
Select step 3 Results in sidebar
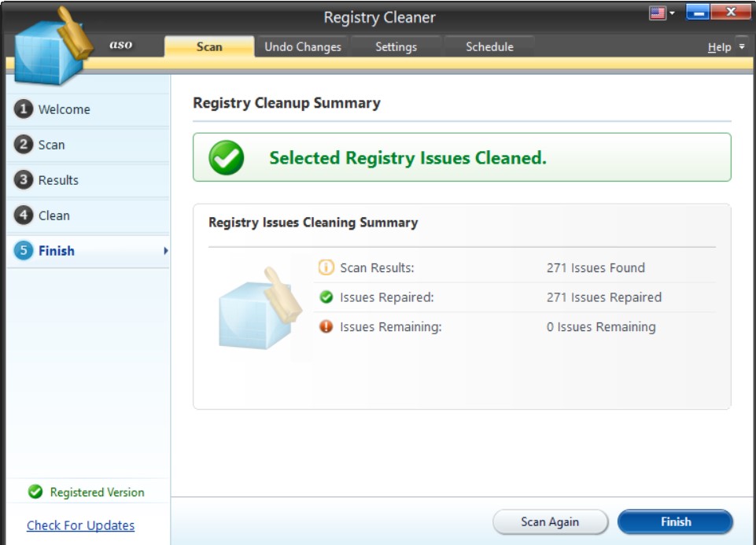(88, 180)
